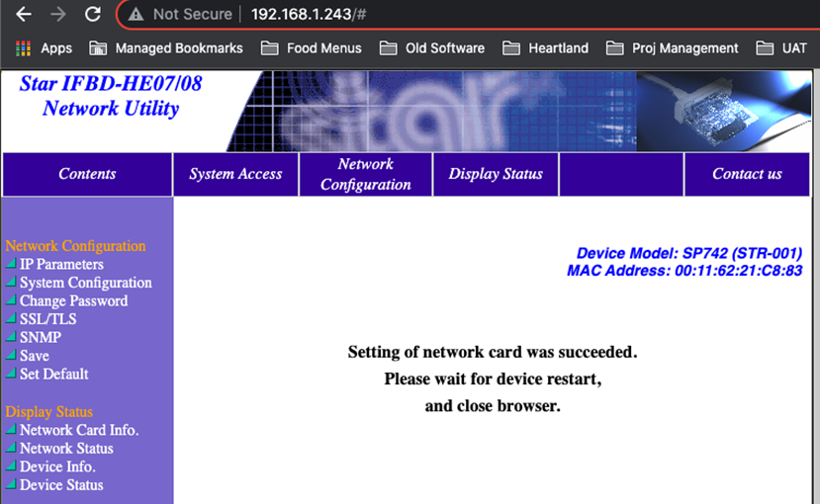Open the Old Software bookmark folder
The width and height of the screenshot is (820, 504).
pos(432,48)
